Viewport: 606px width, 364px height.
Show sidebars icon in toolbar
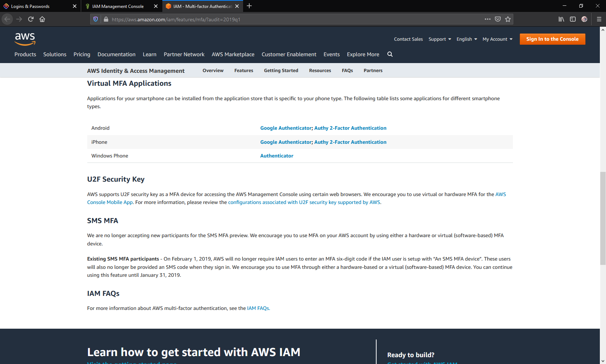coord(573,19)
